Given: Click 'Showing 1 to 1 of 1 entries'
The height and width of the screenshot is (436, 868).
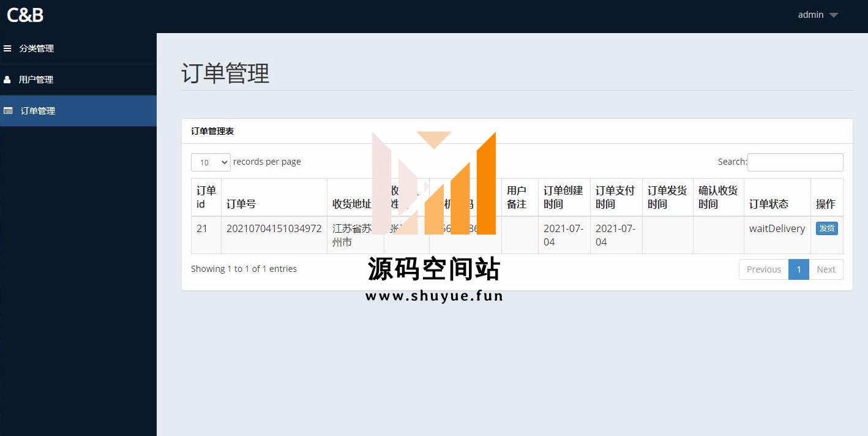Looking at the screenshot, I should [244, 269].
